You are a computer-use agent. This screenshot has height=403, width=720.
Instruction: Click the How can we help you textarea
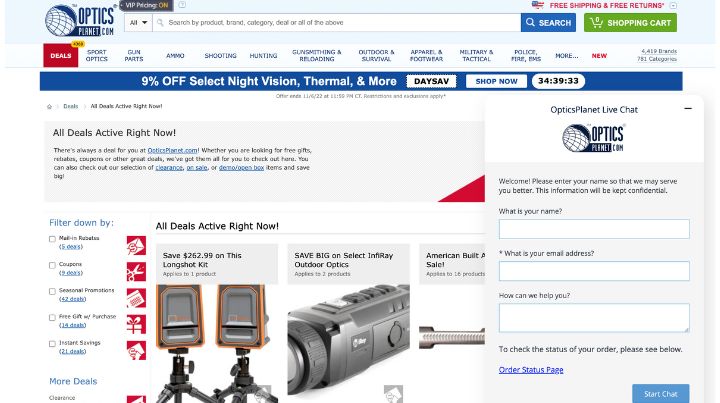(594, 318)
